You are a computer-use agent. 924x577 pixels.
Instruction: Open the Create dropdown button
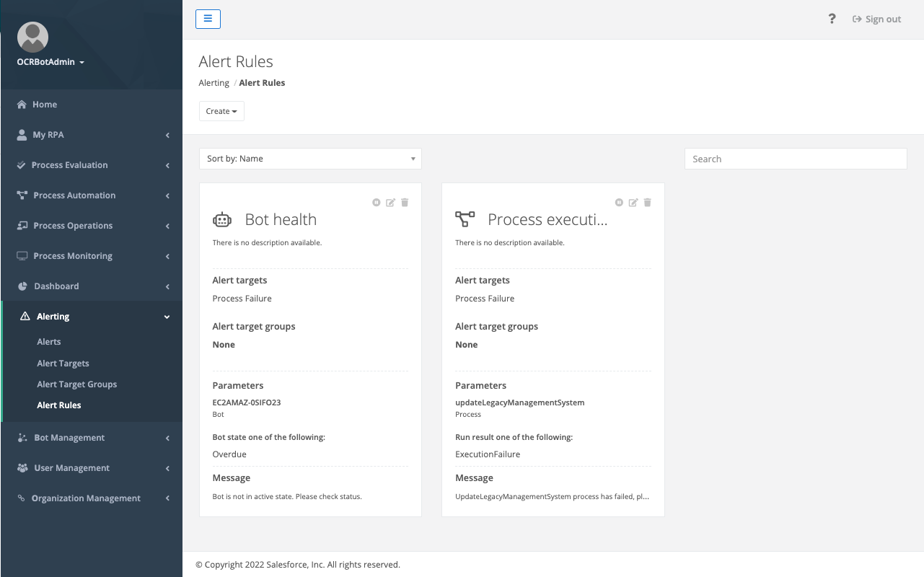tap(221, 111)
